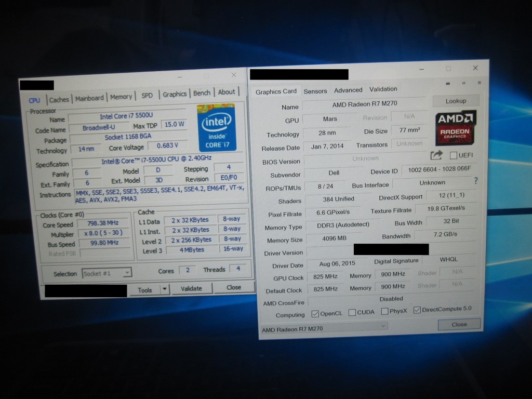Image resolution: width=532 pixels, height=399 pixels.
Task: Click the BIOS export share icon
Action: (436, 155)
